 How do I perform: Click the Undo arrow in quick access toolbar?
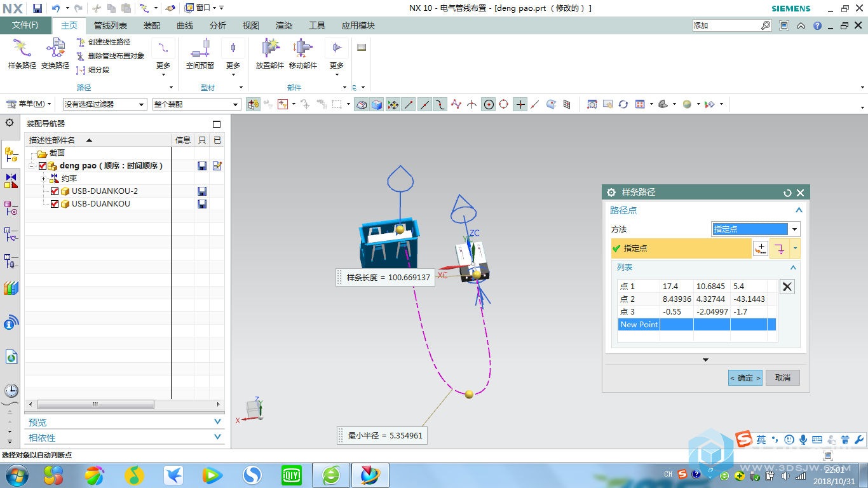coord(56,8)
